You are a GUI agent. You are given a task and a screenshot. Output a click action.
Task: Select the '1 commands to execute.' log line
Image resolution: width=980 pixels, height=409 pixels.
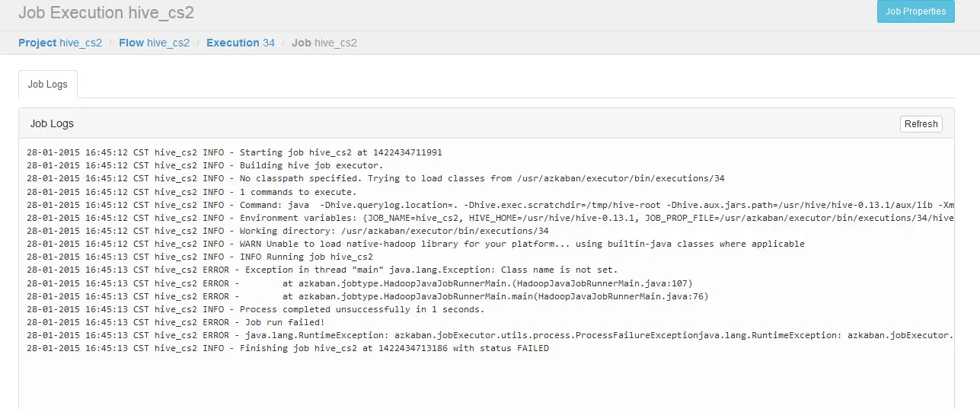(x=192, y=192)
